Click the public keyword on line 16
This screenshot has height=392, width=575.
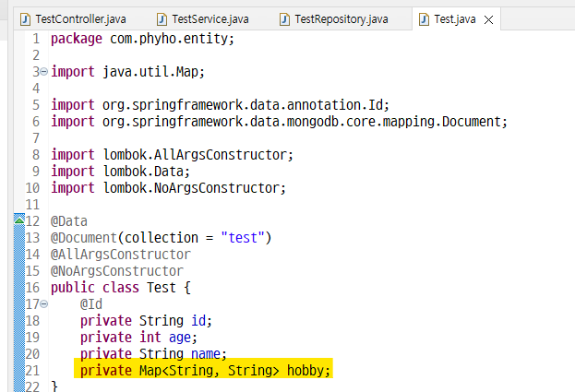[x=73, y=288]
